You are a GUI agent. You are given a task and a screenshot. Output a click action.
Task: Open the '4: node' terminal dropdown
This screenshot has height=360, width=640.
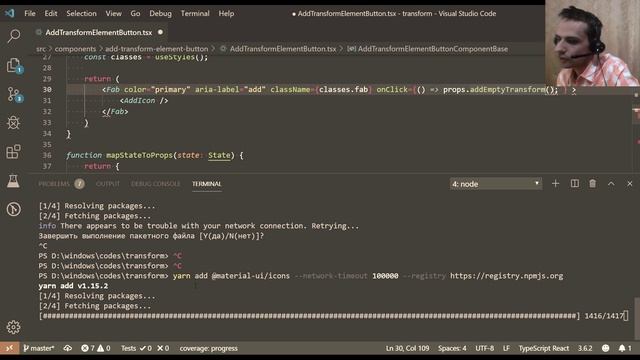[x=496, y=184]
